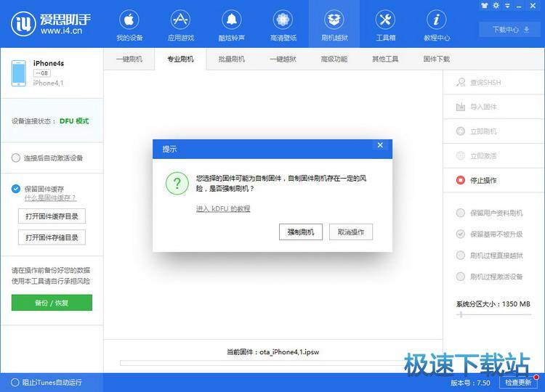Close the 提示 dialog with X
This screenshot has width=545, height=392.
pyautogui.click(x=380, y=145)
